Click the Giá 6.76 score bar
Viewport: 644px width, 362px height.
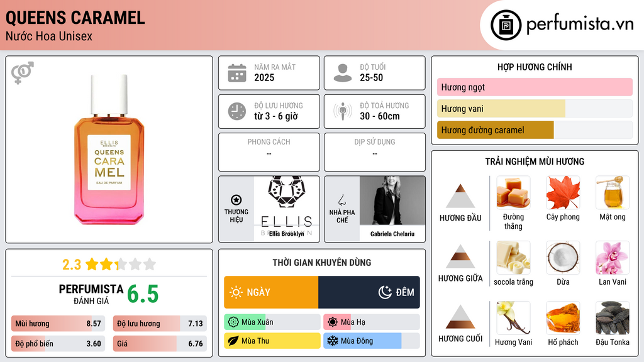coord(160,344)
